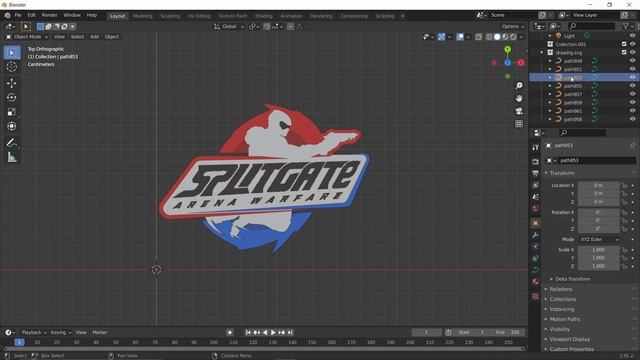The width and height of the screenshot is (640, 360).
Task: Open the Window menu
Action: [x=72, y=15]
